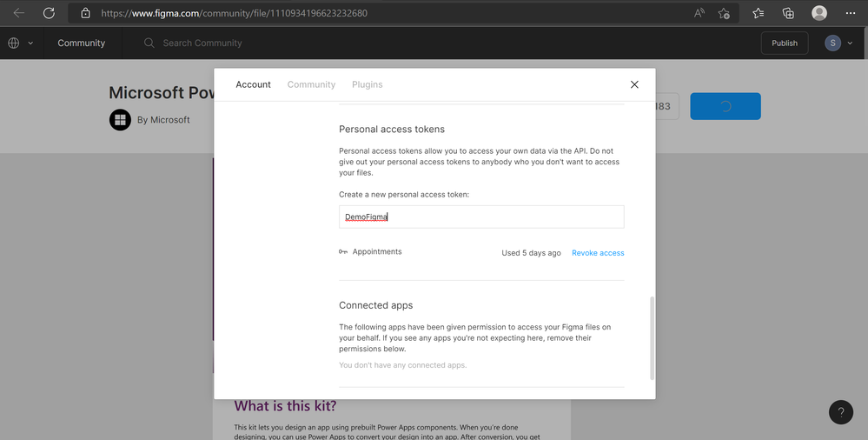Viewport: 868px width, 440px height.
Task: Open browser profile avatar
Action: pyautogui.click(x=819, y=13)
